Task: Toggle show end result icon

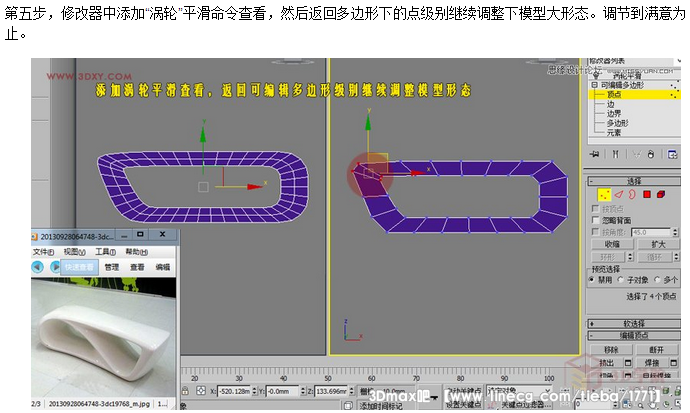Action: [615, 154]
